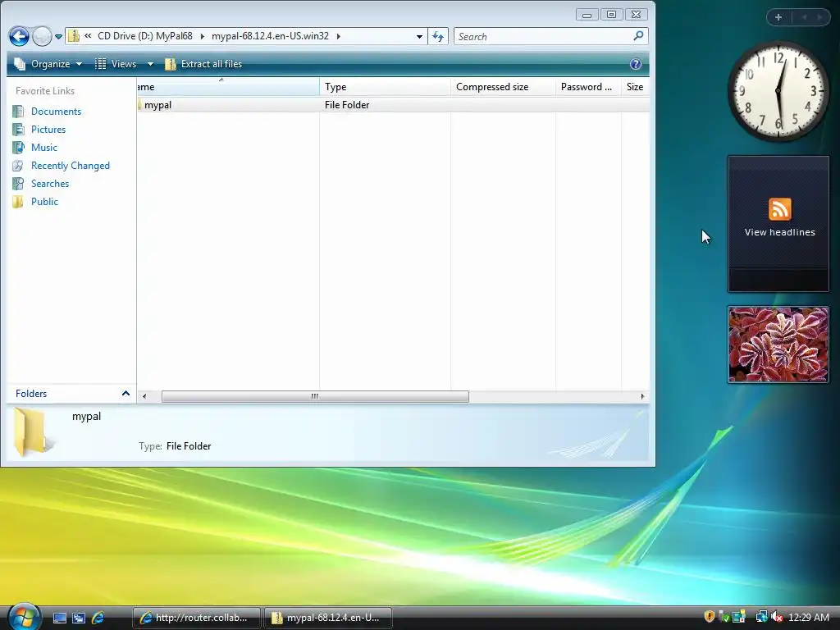Click View headlines in feed gadget
Screen dimensions: 840x630
[779, 232]
